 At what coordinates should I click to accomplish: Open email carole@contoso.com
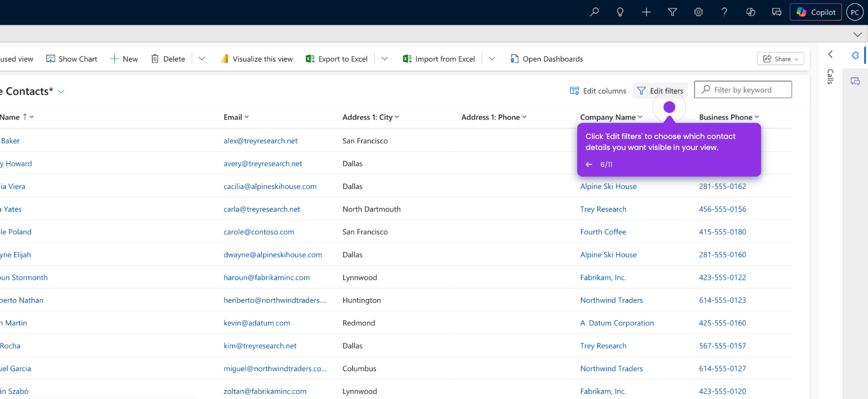pos(259,232)
